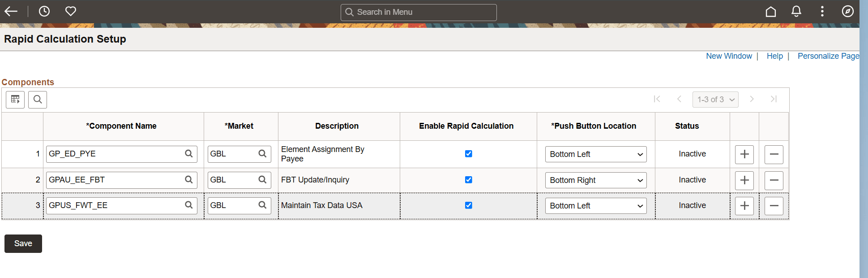Open the three-dot Actions menu
This screenshot has height=278, width=868.
point(822,11)
